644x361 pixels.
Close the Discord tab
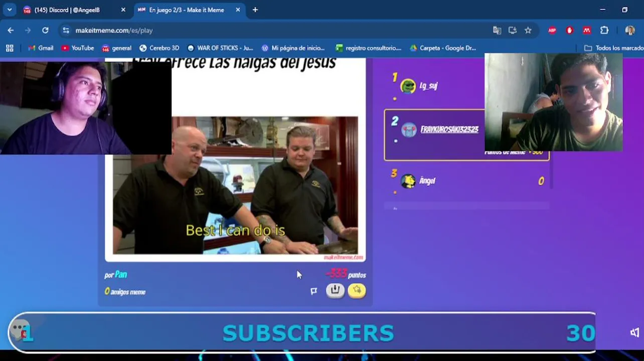(x=123, y=10)
